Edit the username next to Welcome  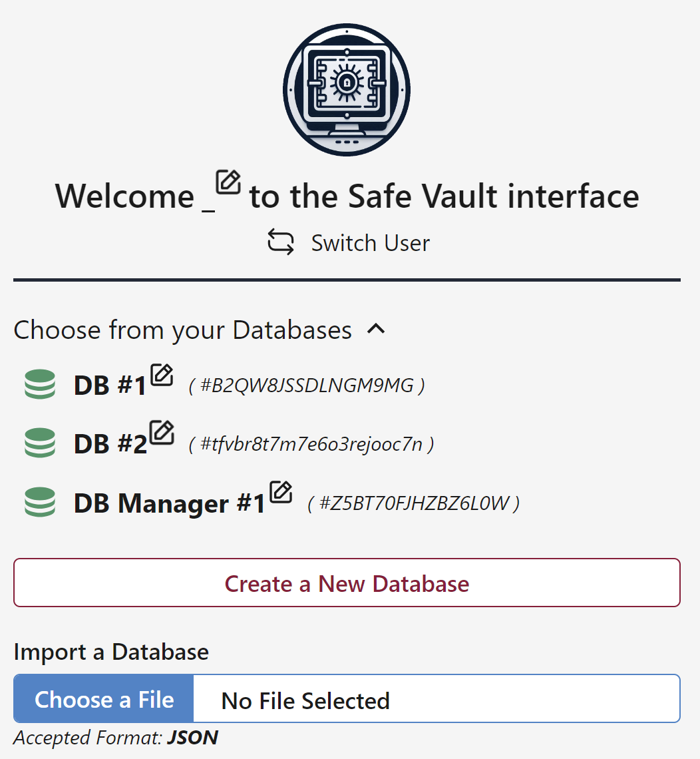(x=228, y=182)
